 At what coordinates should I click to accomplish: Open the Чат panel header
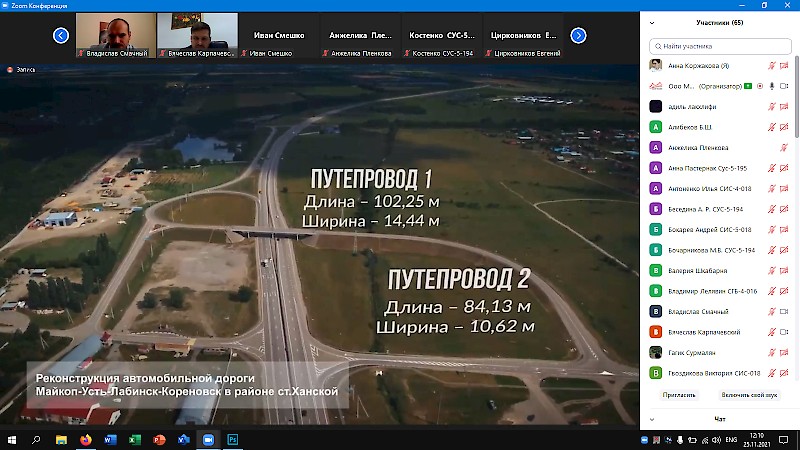tap(719, 419)
